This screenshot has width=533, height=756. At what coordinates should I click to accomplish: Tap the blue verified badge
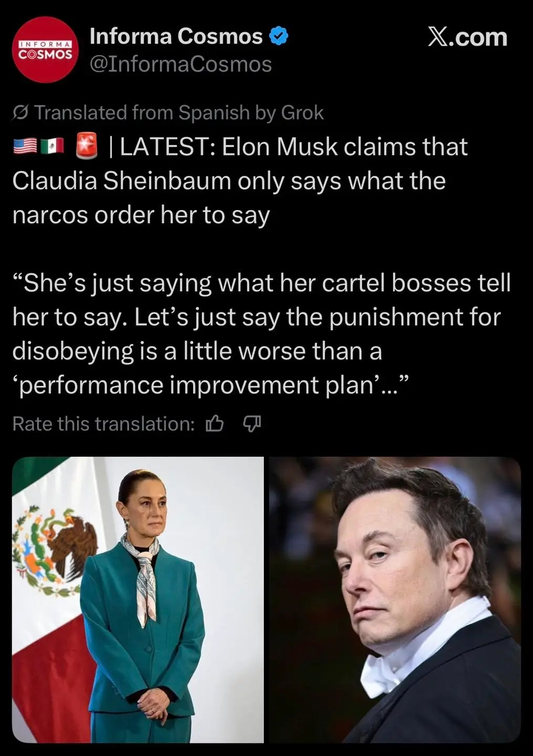[x=279, y=36]
